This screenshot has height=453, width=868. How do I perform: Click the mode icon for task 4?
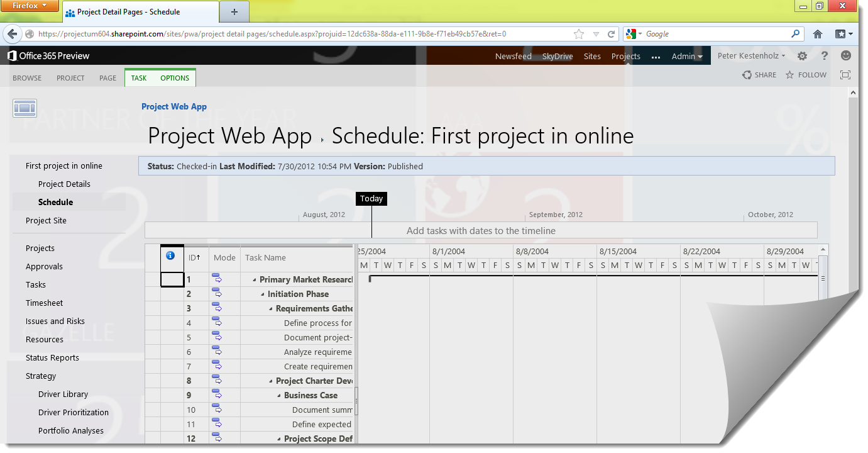tap(217, 322)
